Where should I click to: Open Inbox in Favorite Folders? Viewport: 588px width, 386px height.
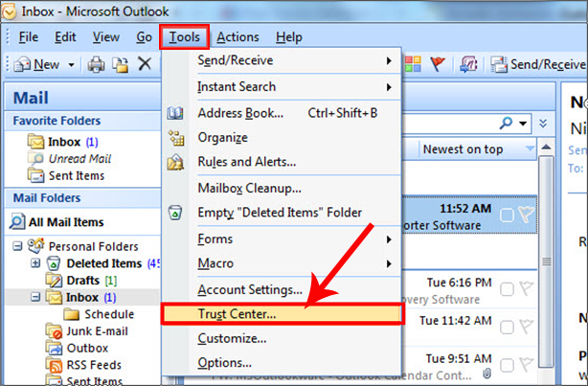pos(62,142)
